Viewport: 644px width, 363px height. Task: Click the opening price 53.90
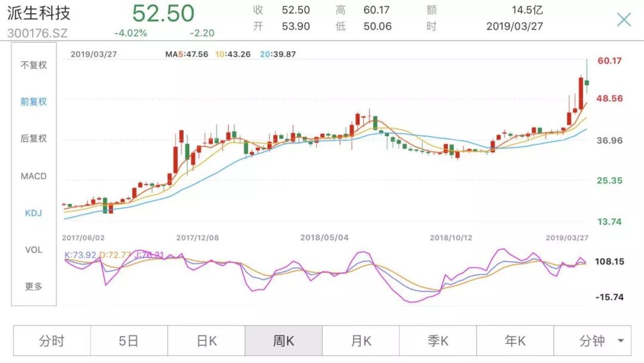click(x=296, y=26)
